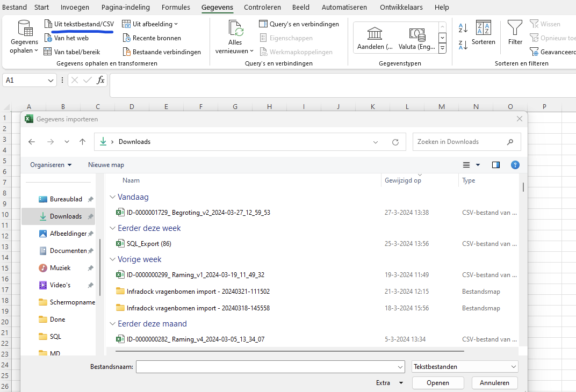Open the SQL folder in sidebar
The height and width of the screenshot is (392, 576).
coord(50,337)
